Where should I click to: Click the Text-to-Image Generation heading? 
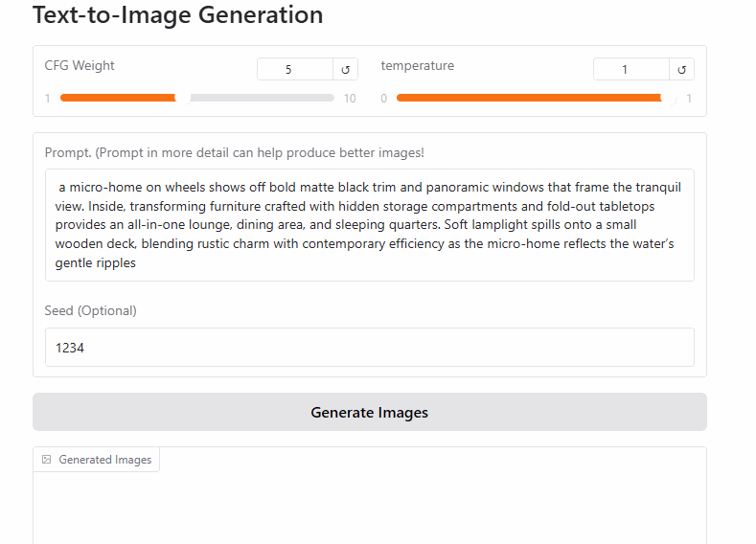coord(178,14)
